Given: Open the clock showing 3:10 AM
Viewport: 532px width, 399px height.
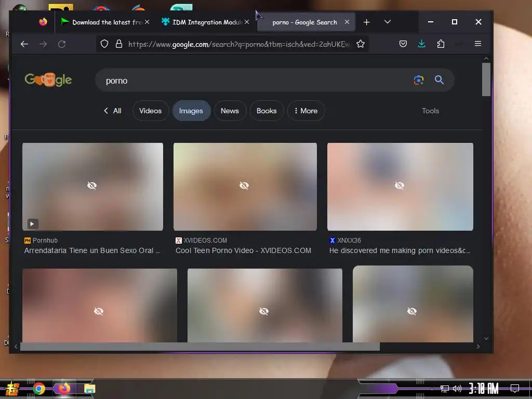Looking at the screenshot, I should (x=484, y=388).
